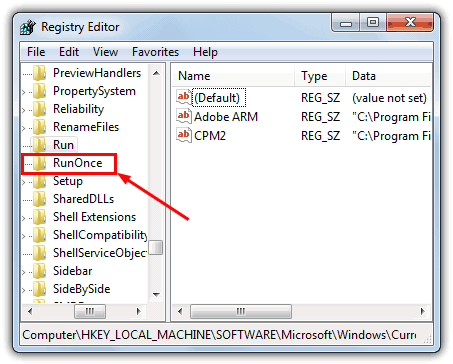The width and height of the screenshot is (453, 364).
Task: Click the values pane scroll right arrow
Action: [x=423, y=311]
